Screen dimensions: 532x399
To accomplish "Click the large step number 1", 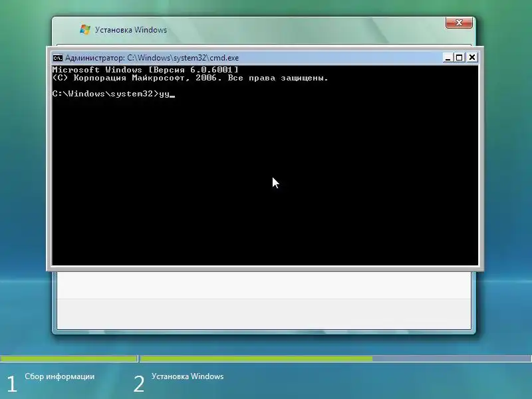I will tap(12, 384).
